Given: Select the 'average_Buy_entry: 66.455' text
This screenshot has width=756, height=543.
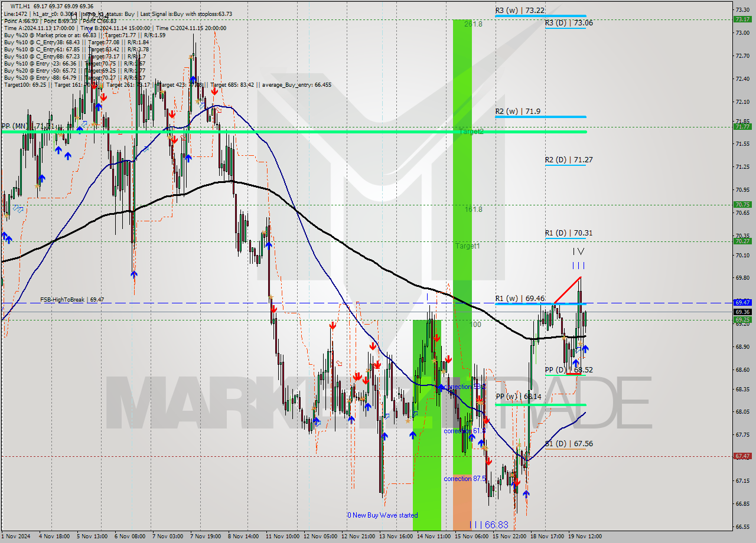Looking at the screenshot, I should pyautogui.click(x=296, y=84).
